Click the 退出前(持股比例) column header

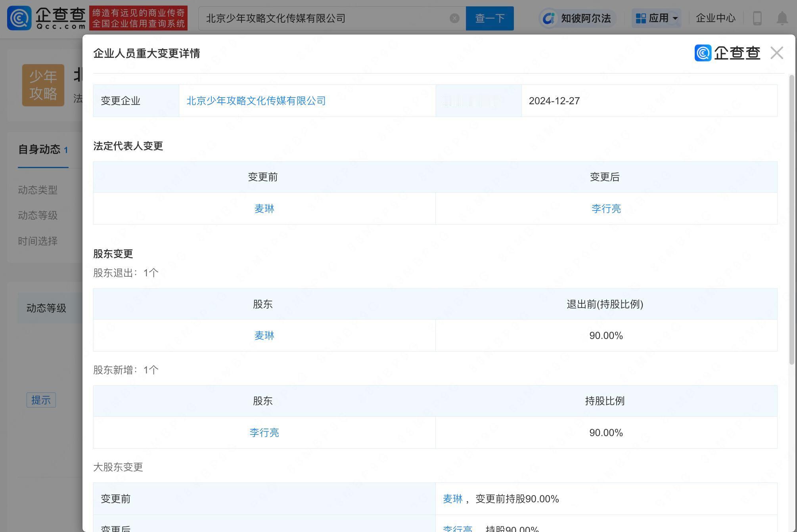tap(605, 304)
